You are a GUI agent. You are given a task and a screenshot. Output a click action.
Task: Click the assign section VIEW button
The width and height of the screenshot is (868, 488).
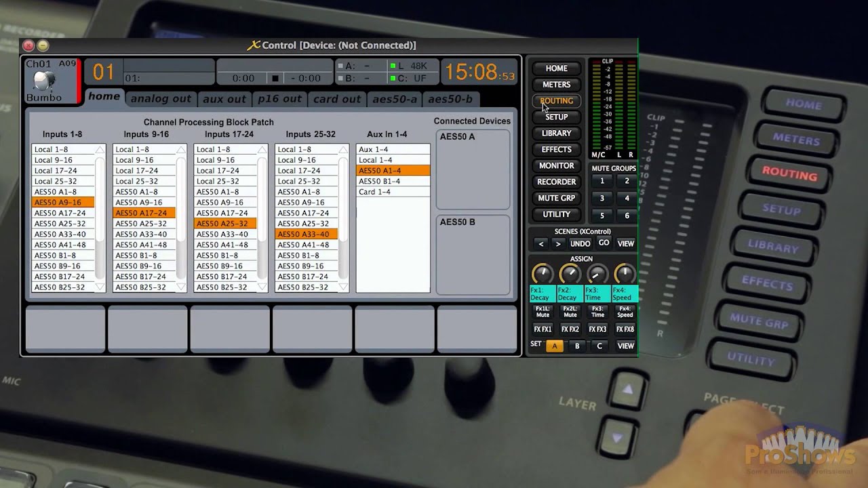pos(626,346)
